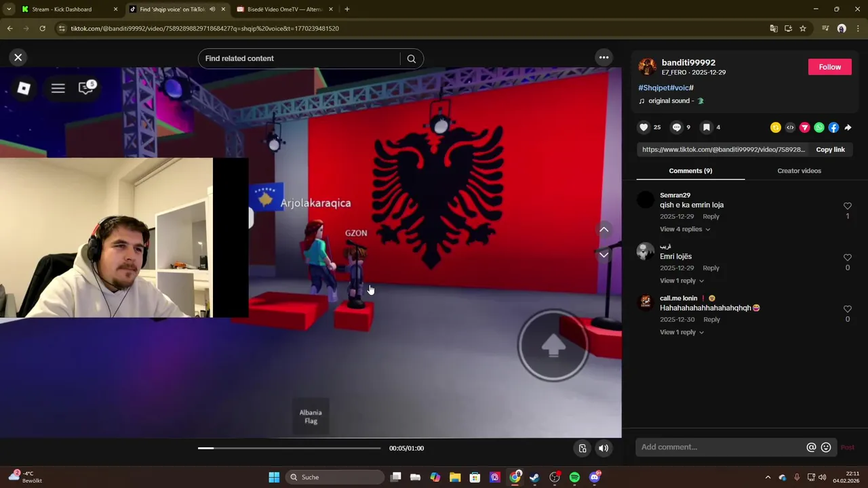The height and width of the screenshot is (488, 868).
Task: Click the Add comment input field
Action: (720, 447)
